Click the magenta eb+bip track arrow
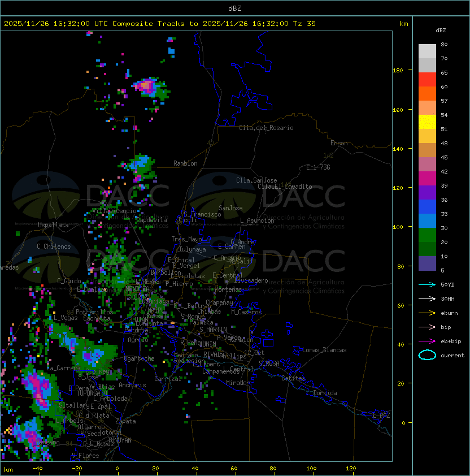 click(x=427, y=341)
